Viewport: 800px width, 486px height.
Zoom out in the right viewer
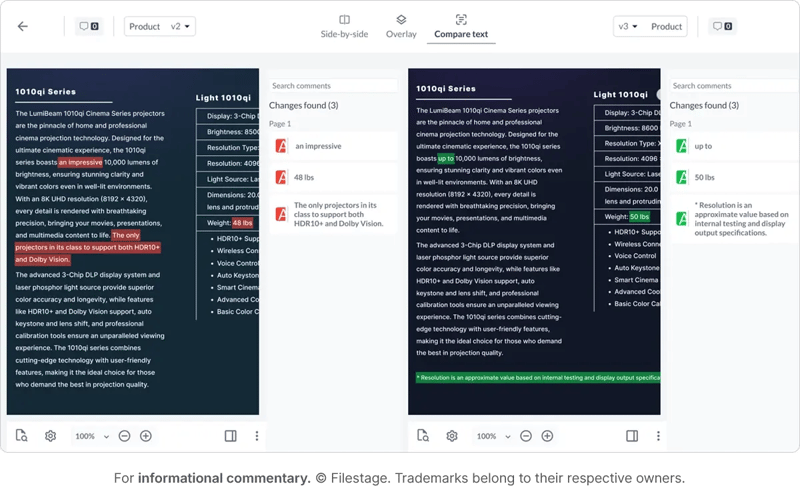(x=526, y=436)
